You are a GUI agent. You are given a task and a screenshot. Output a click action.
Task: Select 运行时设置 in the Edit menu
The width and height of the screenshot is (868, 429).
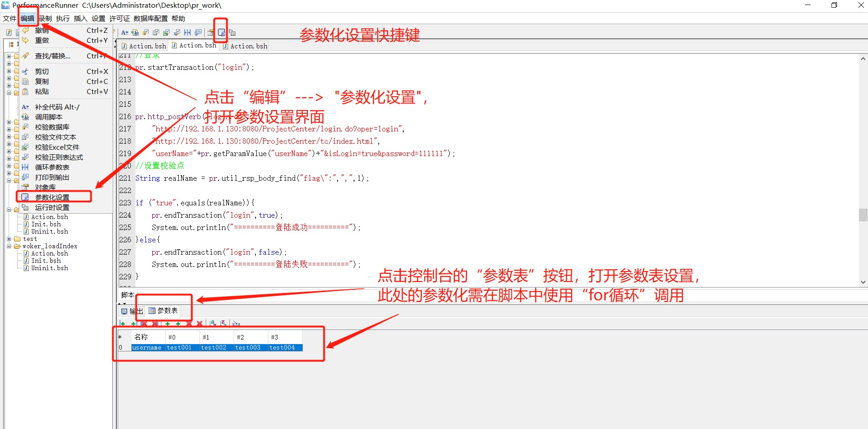[52, 207]
